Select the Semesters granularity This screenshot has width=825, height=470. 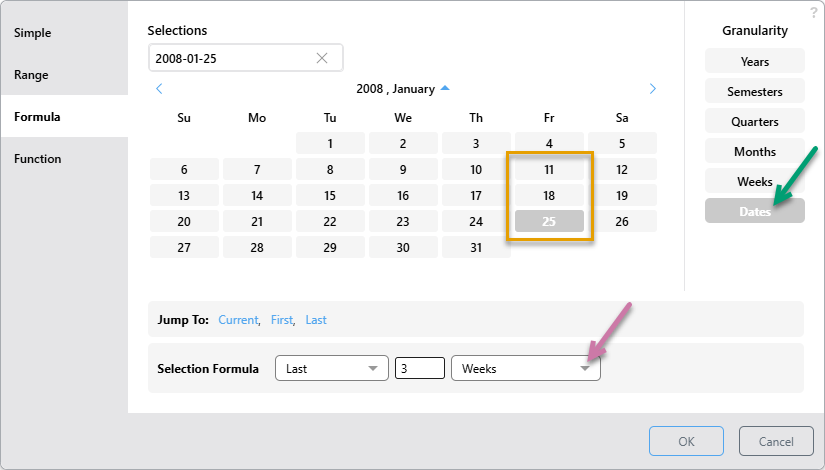click(754, 92)
